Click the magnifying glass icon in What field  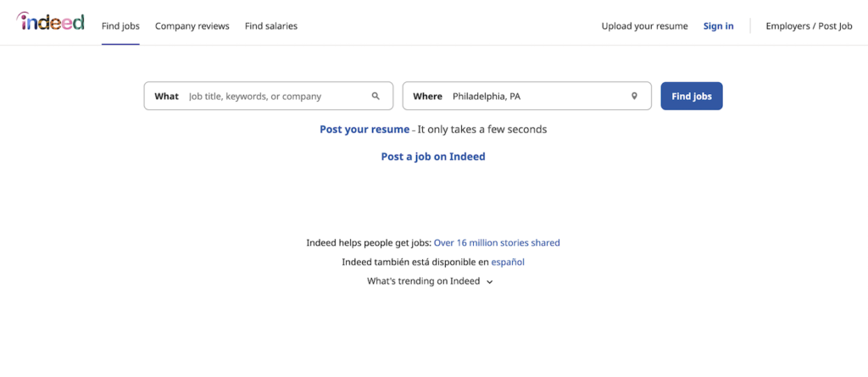pos(376,96)
